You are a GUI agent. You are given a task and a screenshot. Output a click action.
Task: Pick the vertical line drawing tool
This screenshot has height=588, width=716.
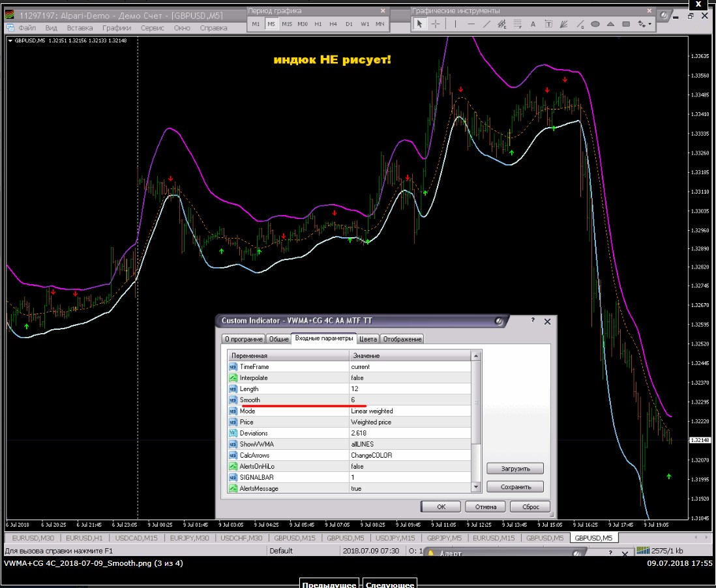pos(455,24)
